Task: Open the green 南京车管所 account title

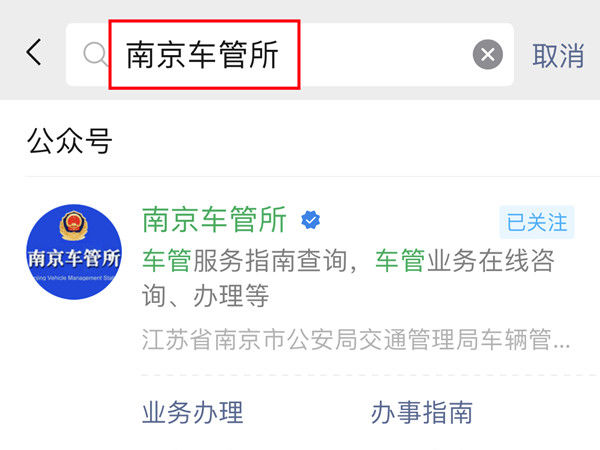Action: (214, 220)
